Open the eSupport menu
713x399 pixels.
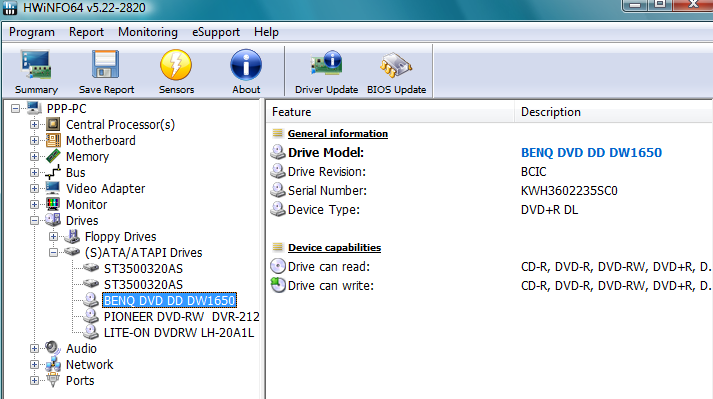pyautogui.click(x=216, y=32)
